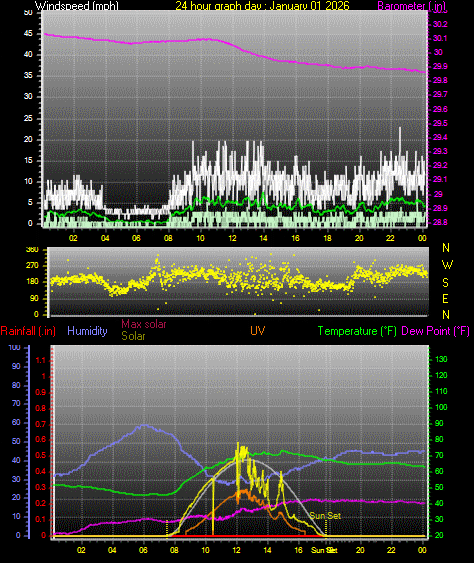This screenshot has height=563, width=474.
Task: Click the '100' humidity axis value
Action: [14, 347]
